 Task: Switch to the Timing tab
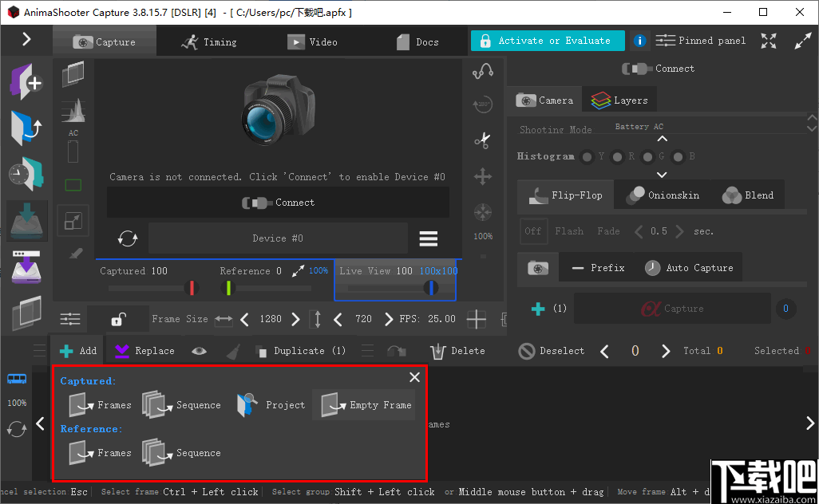click(209, 42)
